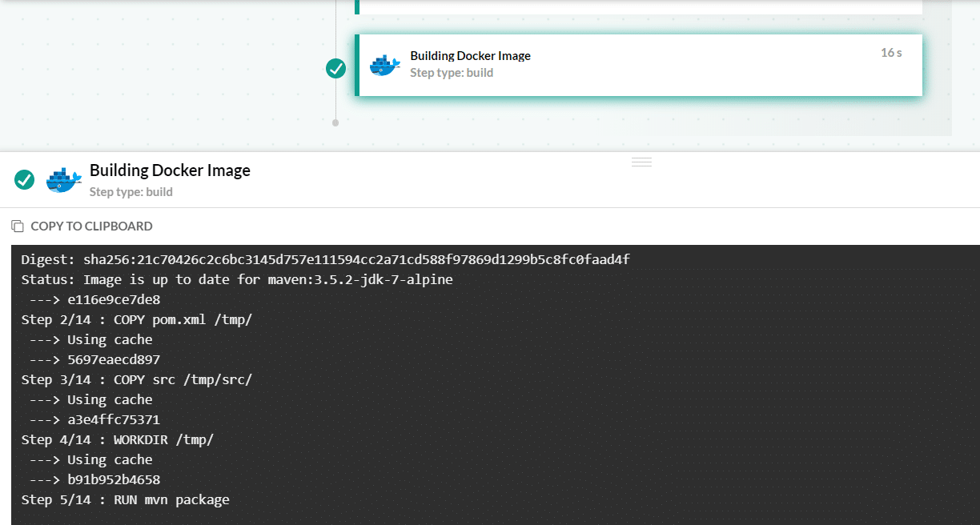The image size is (980, 525).
Task: Click the Step 5/14 RUN mvn package line
Action: (x=126, y=500)
